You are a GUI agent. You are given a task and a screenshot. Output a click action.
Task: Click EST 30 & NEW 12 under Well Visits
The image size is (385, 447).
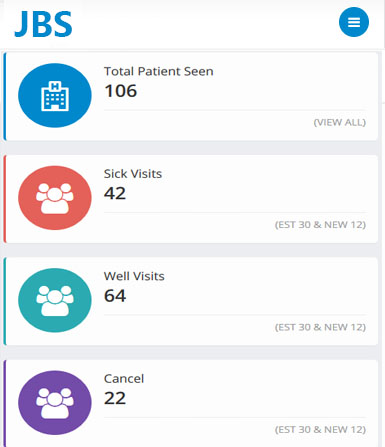pos(320,327)
